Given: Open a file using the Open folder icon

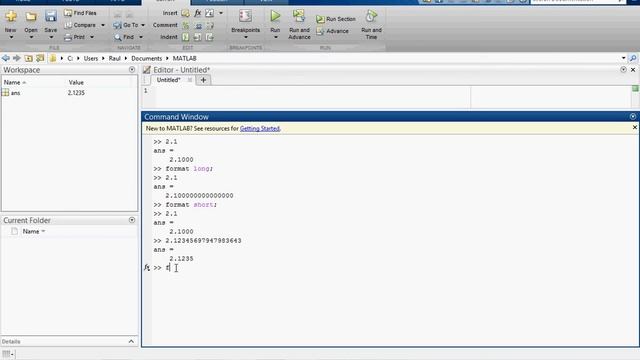Looking at the screenshot, I should [x=31, y=17].
